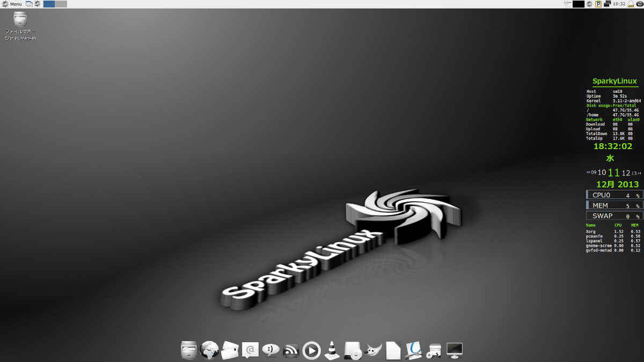The height and width of the screenshot is (362, 644).
Task: Open the software package installer dock icon
Action: click(x=434, y=350)
